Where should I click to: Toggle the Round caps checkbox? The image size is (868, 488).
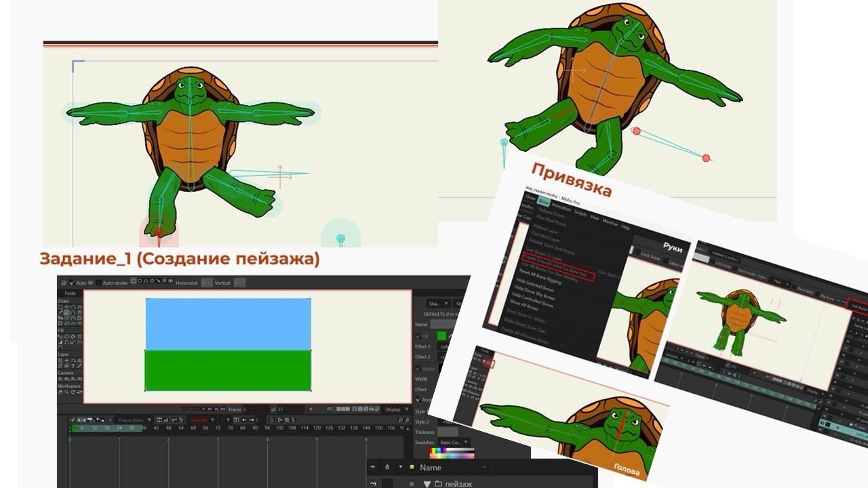pos(418,400)
